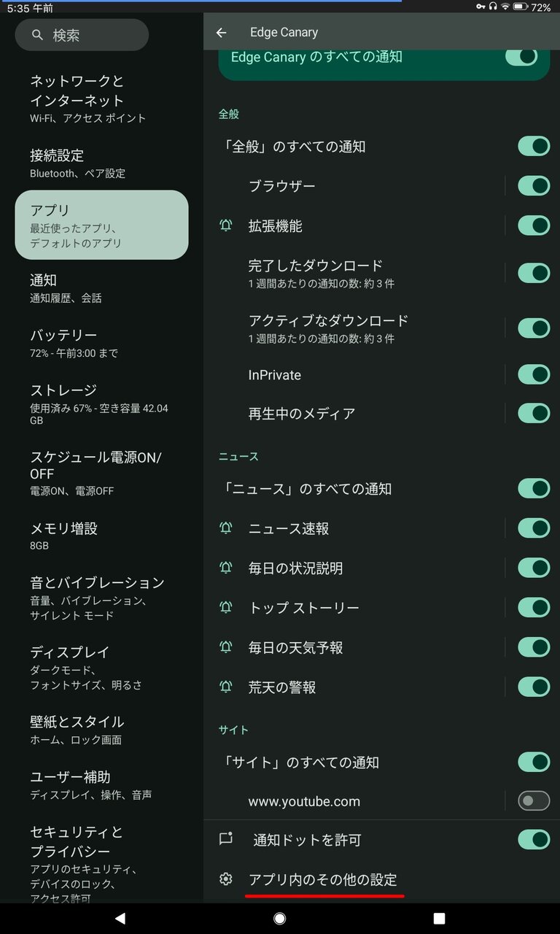The image size is (560, 934).
Task: Turn off 「ニュース」のすべての通知 switch
Action: (534, 488)
